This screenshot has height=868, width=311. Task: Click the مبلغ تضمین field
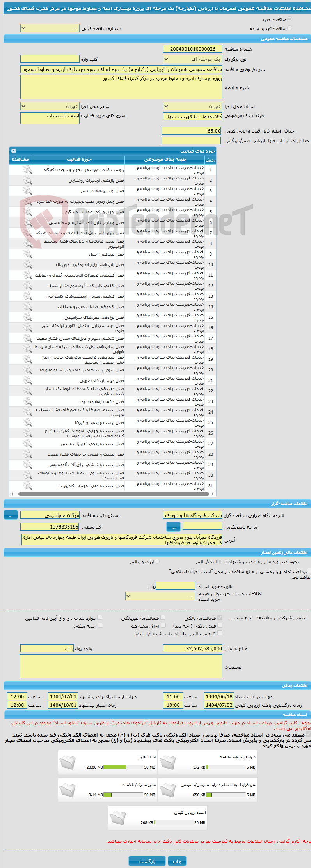(x=193, y=648)
